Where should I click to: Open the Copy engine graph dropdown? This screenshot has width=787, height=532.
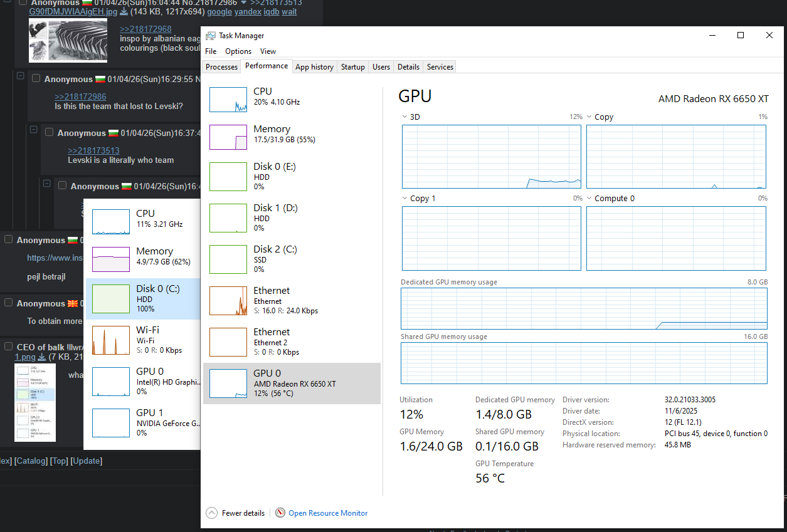589,117
